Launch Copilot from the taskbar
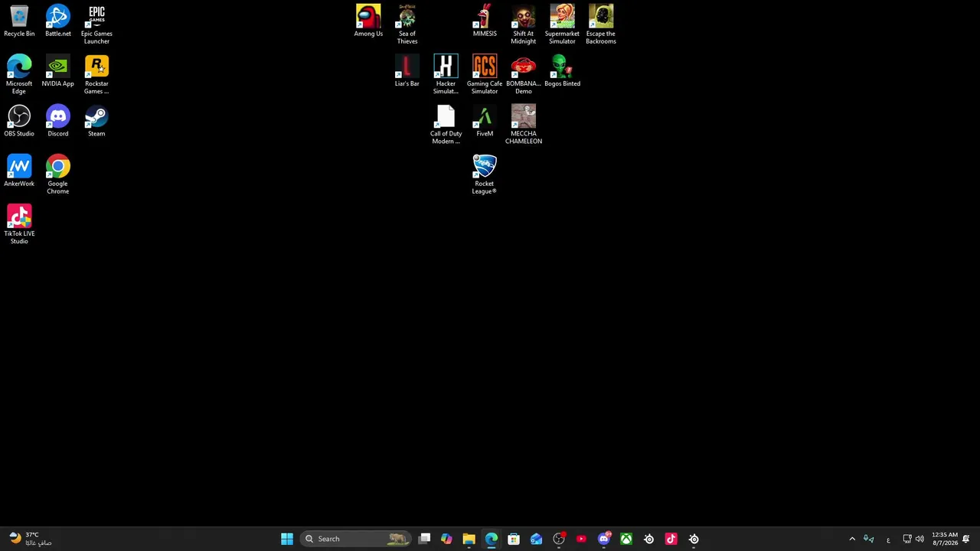980x551 pixels. coord(446,539)
